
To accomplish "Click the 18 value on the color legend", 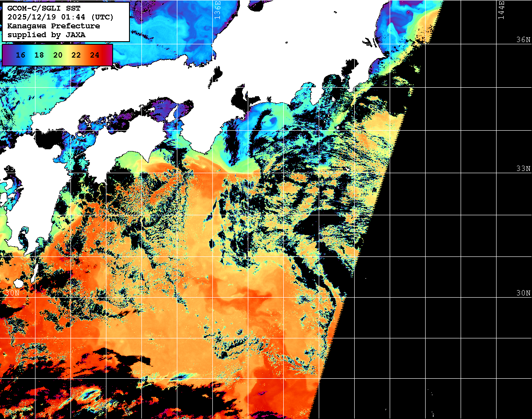I will pyautogui.click(x=39, y=55).
